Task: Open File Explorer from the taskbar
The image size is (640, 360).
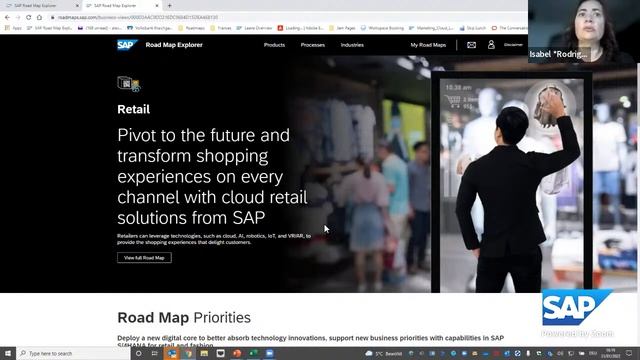Action: 204,353
